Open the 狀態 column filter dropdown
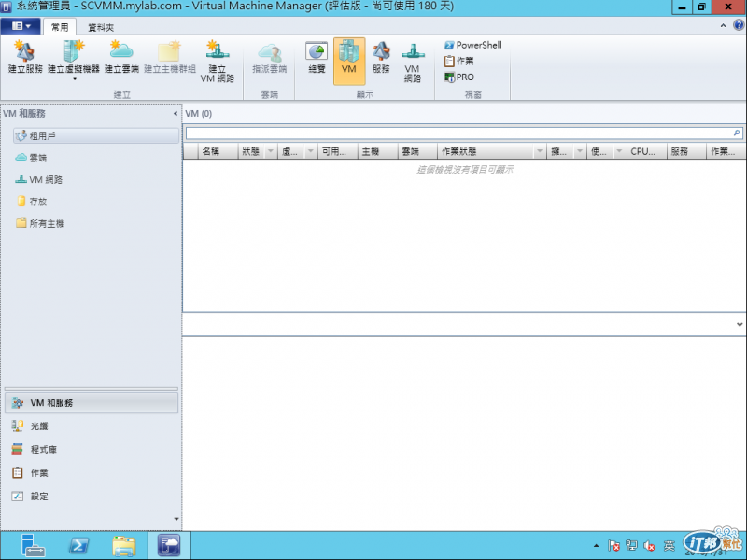 pos(271,151)
